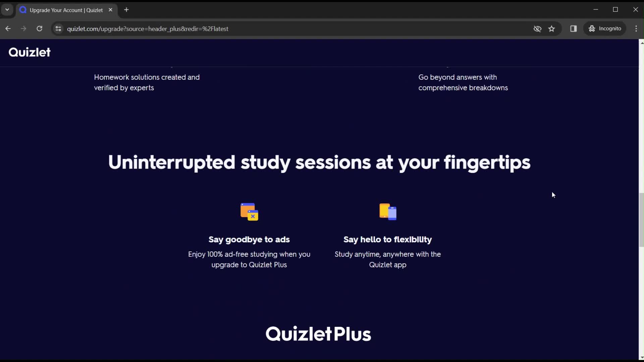This screenshot has height=362, width=644.
Task: Click the Quizlet Plus heading link
Action: click(x=318, y=334)
